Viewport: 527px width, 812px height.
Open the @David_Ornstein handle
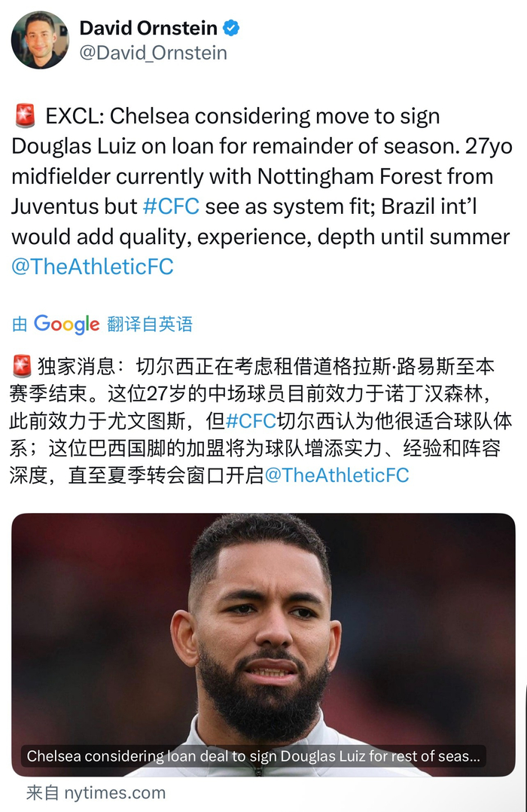pyautogui.click(x=153, y=53)
